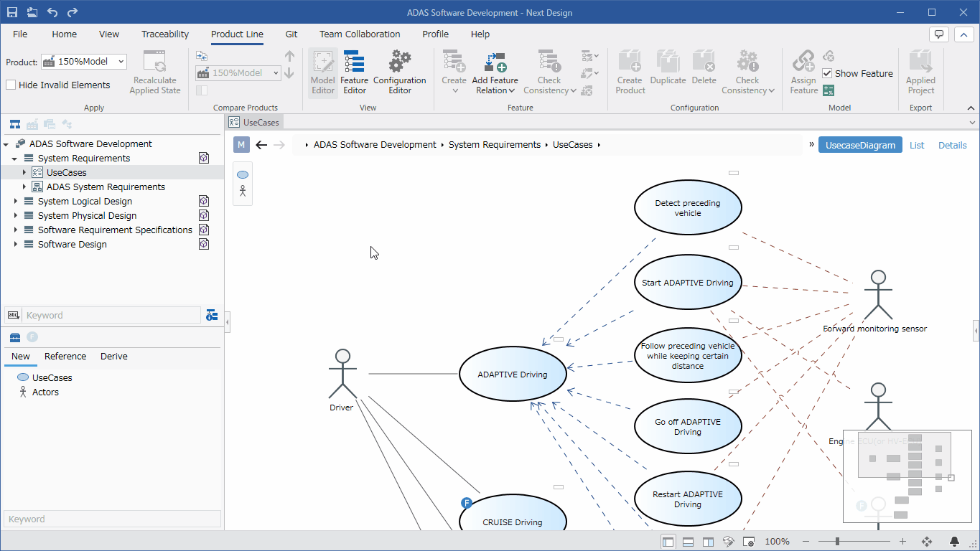Click the calculator icon below Show Feature
This screenshot has height=551, width=980.
(x=829, y=90)
